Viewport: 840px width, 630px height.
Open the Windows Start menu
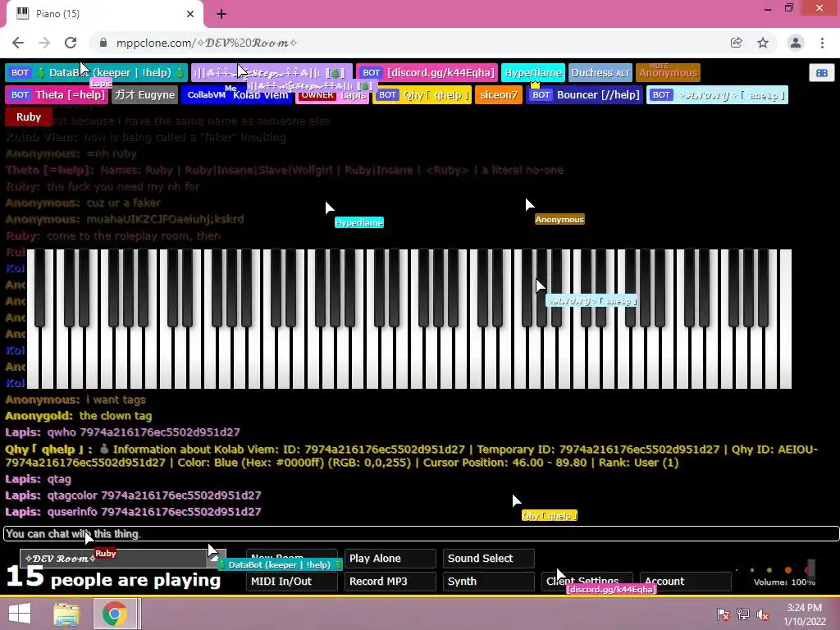pos(20,614)
